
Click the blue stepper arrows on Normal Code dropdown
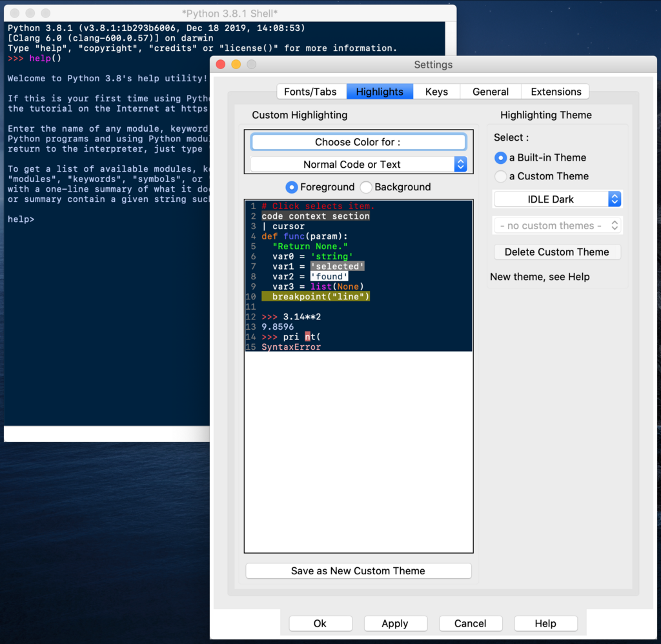(460, 164)
